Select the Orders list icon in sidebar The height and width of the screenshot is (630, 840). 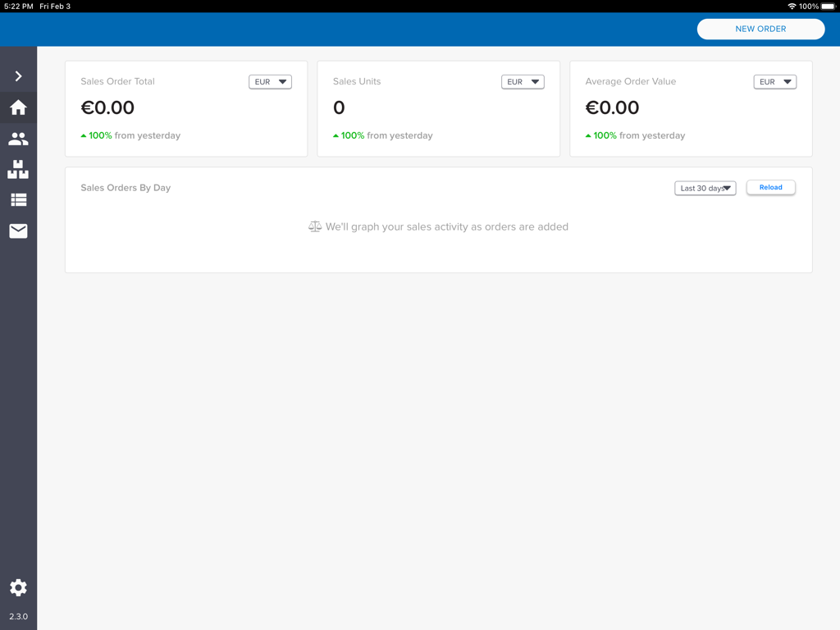[18, 200]
